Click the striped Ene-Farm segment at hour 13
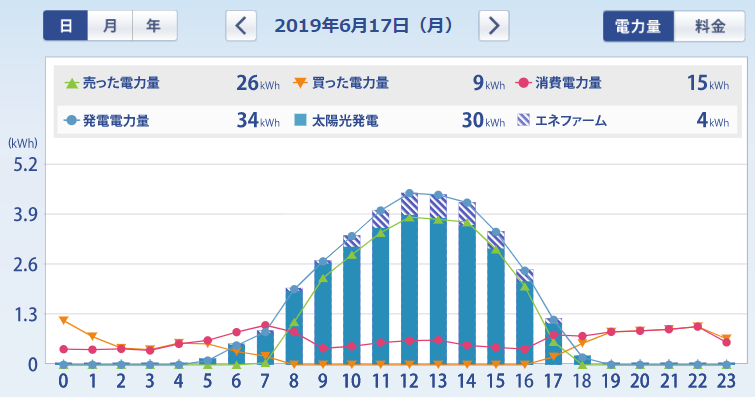The width and height of the screenshot is (755, 397). tap(438, 206)
